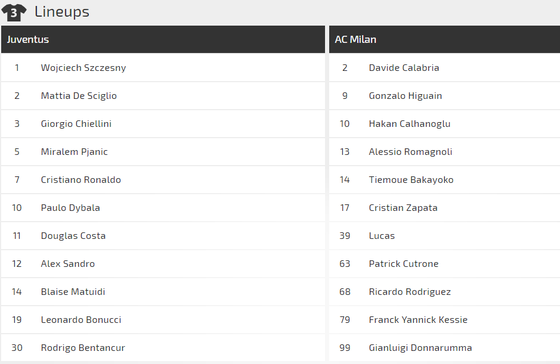Select Gianluigi Donnarumma's name
Image resolution: width=560 pixels, height=364 pixels.
click(x=420, y=348)
